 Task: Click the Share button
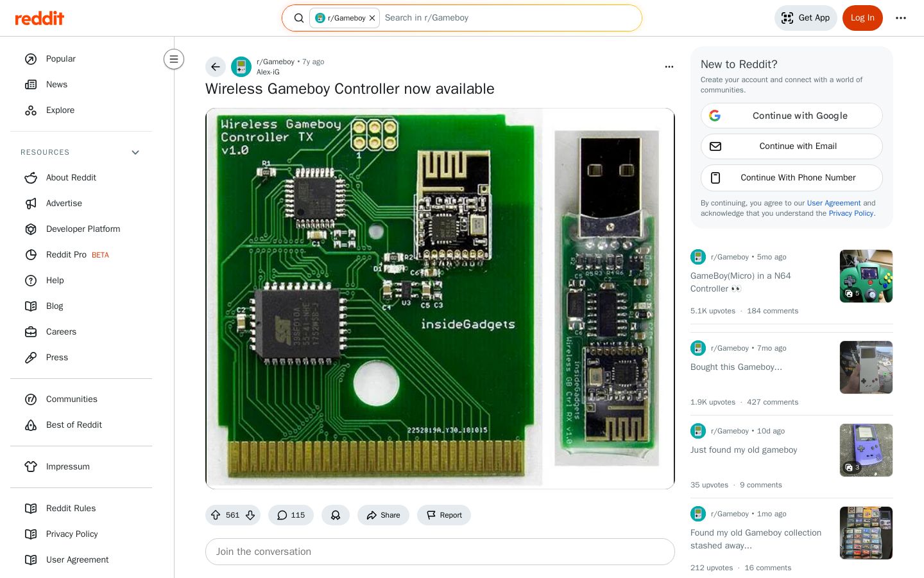point(383,515)
